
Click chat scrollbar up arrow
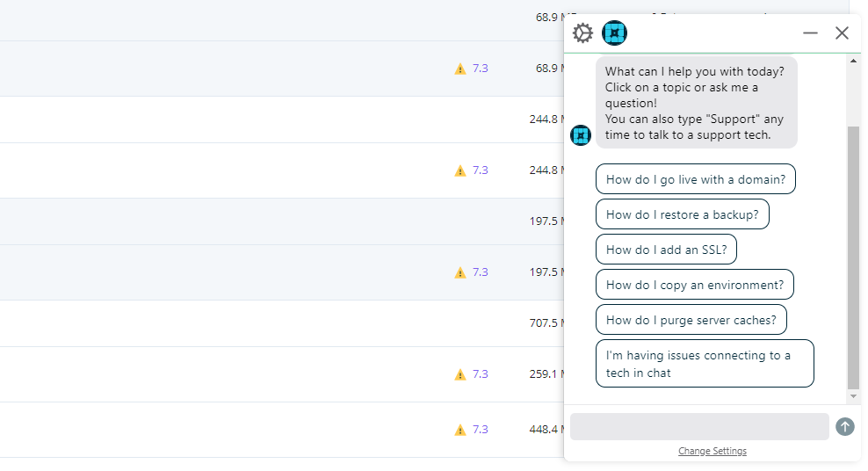[854, 61]
